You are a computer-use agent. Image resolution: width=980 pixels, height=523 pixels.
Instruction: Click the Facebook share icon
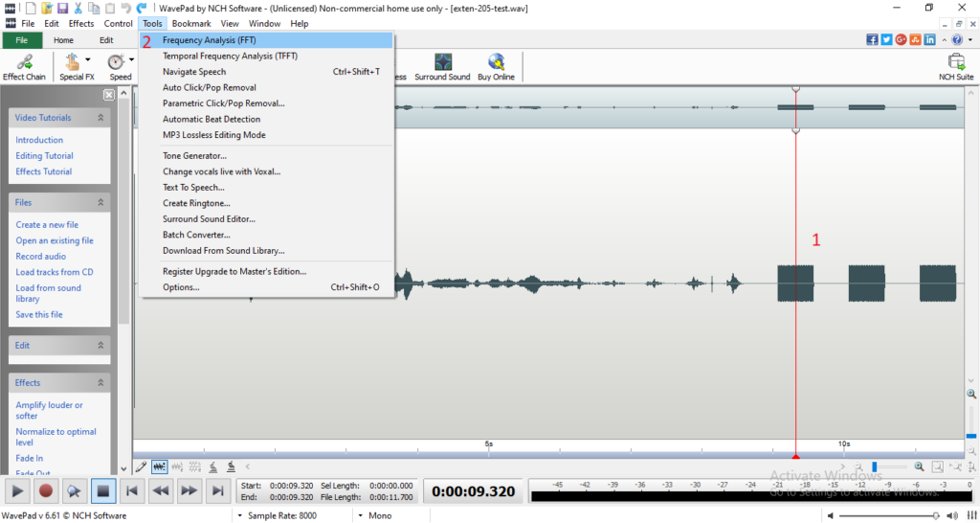(872, 40)
